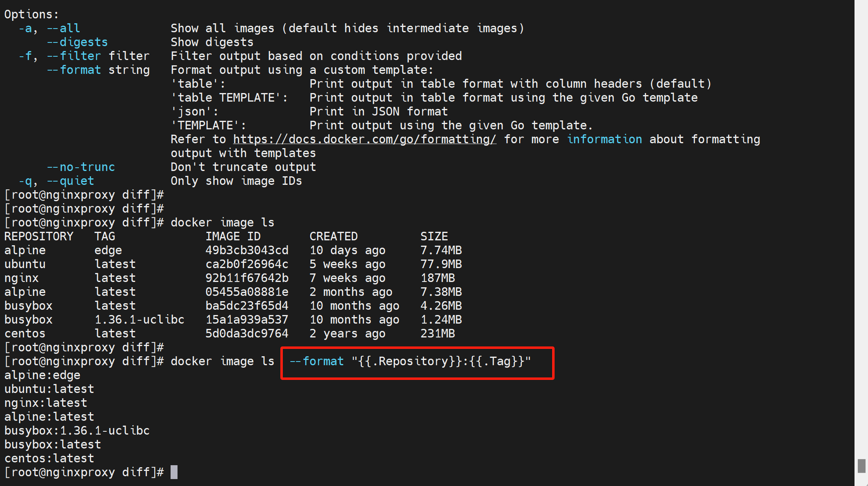Click the --quiet option text
Screen dimensions: 868x486
pos(70,181)
